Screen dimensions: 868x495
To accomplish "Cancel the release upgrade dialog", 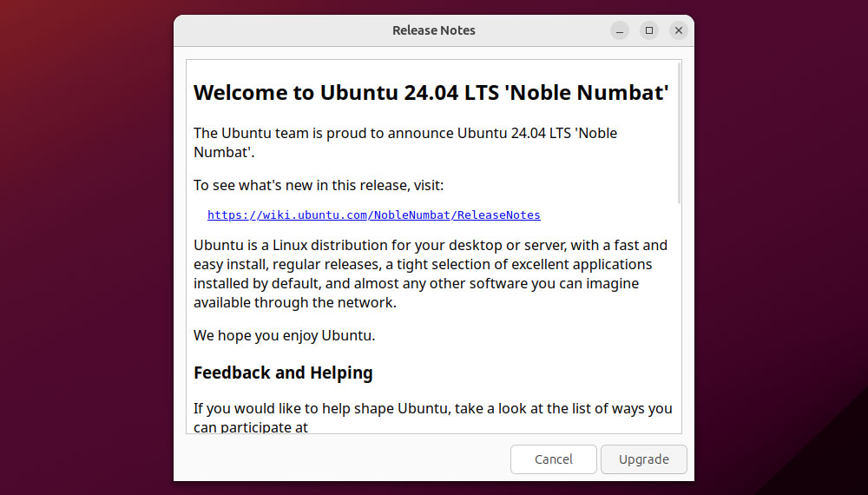I will [x=554, y=459].
